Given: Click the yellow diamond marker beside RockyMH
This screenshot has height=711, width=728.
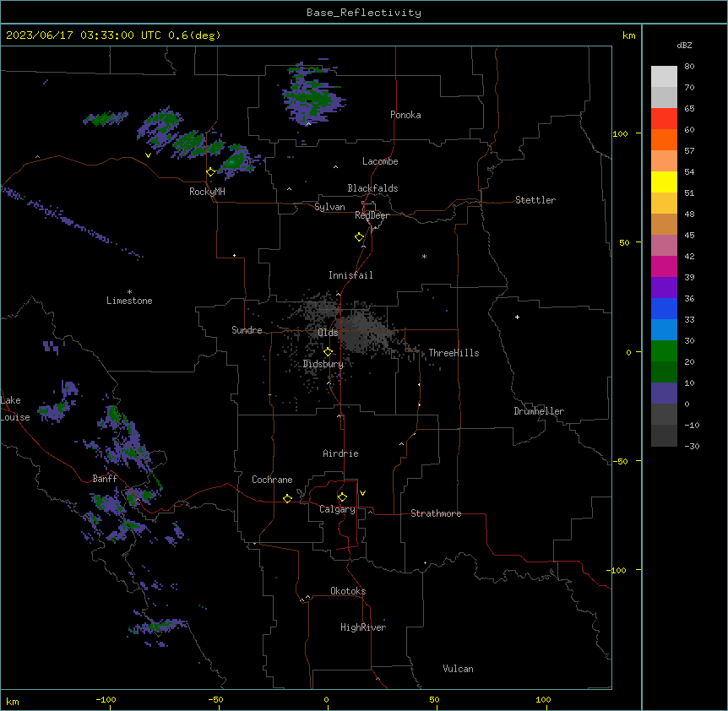Looking at the screenshot, I should coord(211,172).
